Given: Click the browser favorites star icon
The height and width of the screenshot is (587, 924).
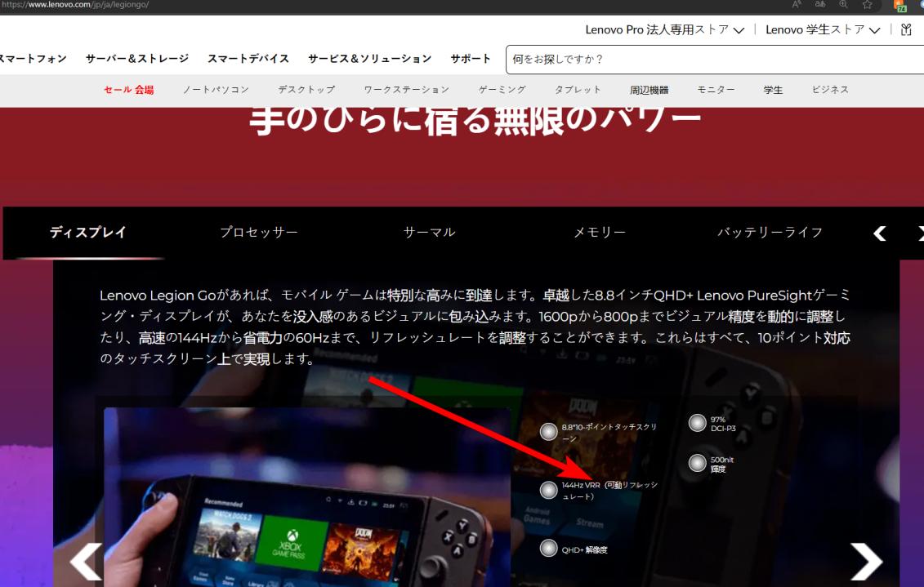Looking at the screenshot, I should (868, 5).
